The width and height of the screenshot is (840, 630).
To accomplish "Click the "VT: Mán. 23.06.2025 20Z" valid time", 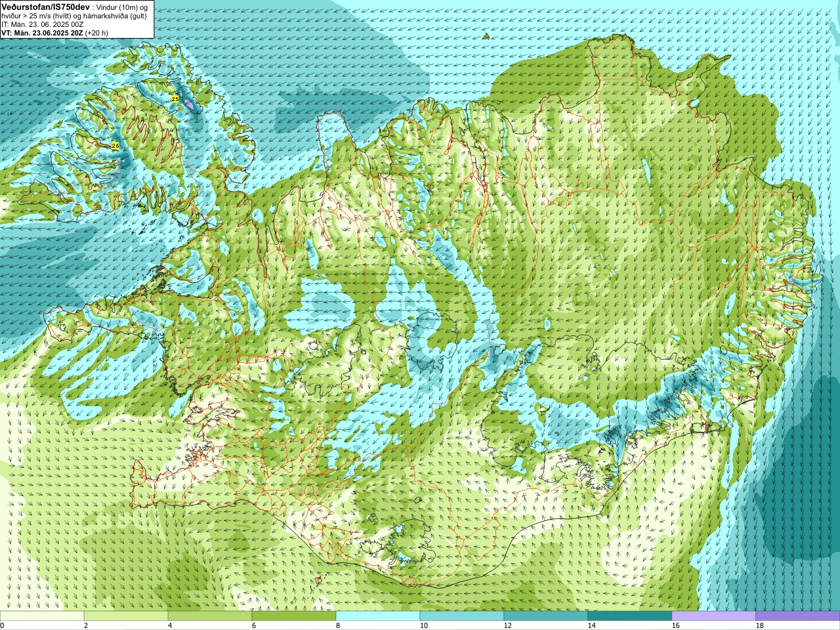I will point(41,32).
